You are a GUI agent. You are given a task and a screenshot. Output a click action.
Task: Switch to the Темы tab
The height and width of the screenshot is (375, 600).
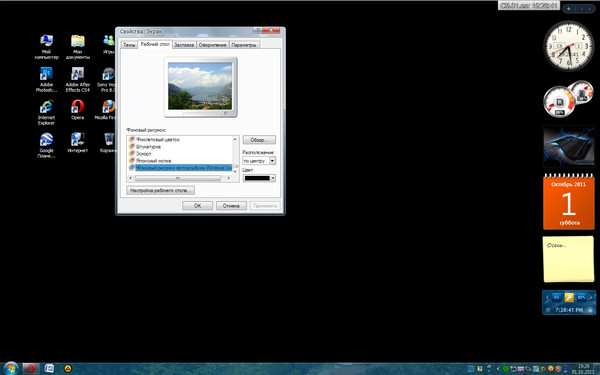129,45
